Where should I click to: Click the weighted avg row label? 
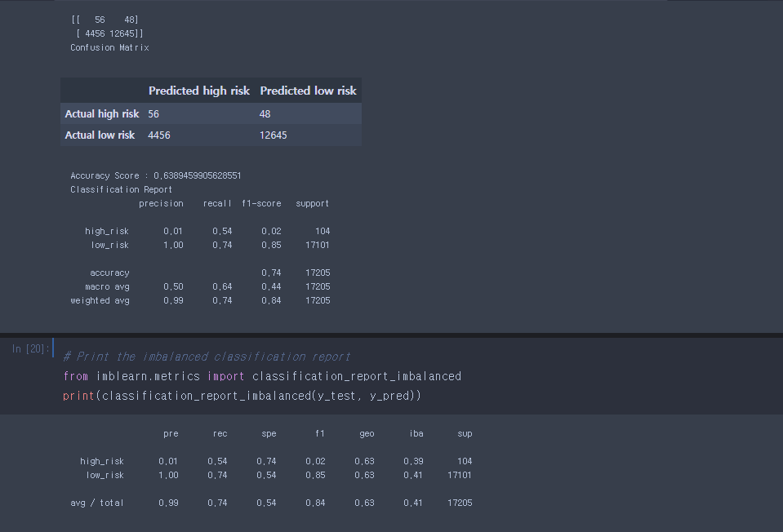100,300
